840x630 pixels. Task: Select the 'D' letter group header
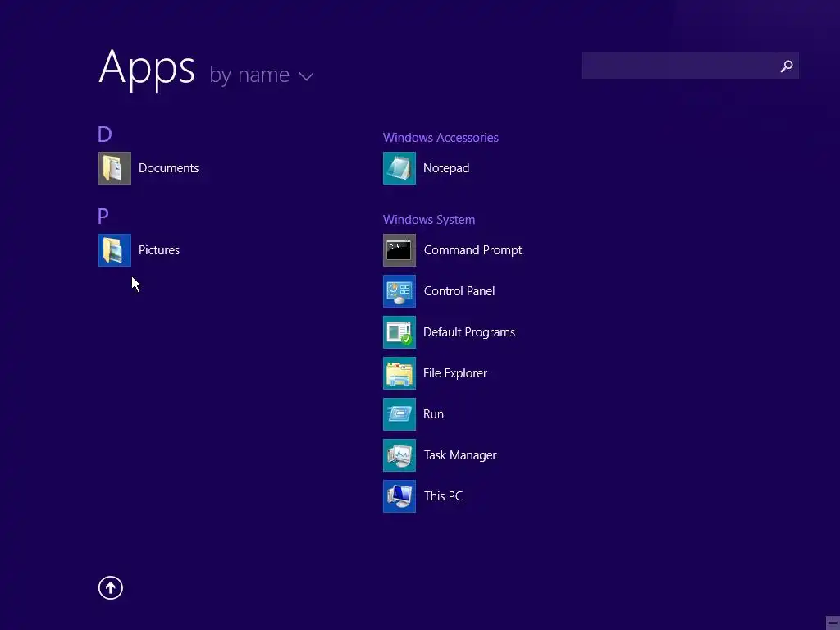coord(105,134)
